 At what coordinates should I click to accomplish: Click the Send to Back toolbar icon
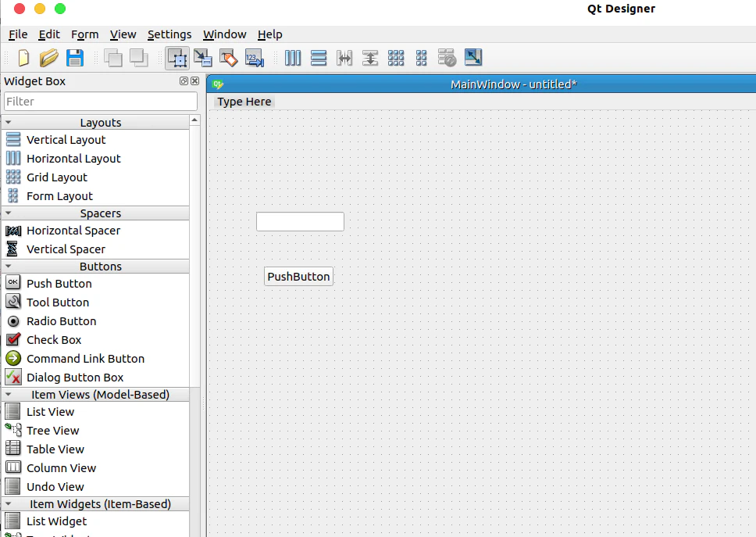[112, 58]
